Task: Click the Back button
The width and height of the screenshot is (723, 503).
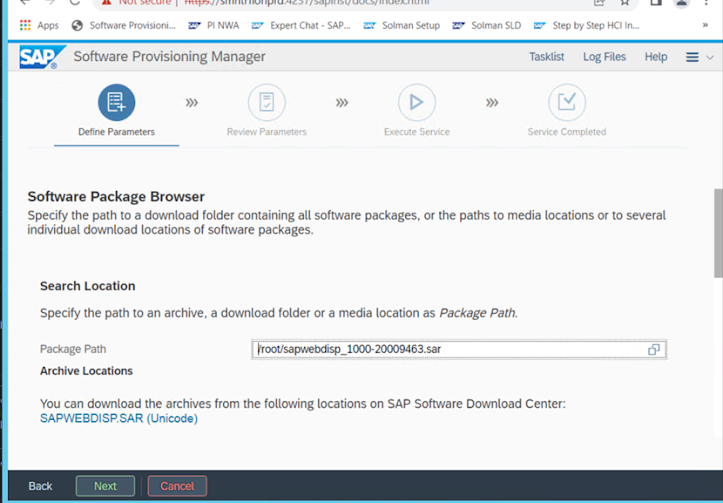Action: tap(41, 486)
